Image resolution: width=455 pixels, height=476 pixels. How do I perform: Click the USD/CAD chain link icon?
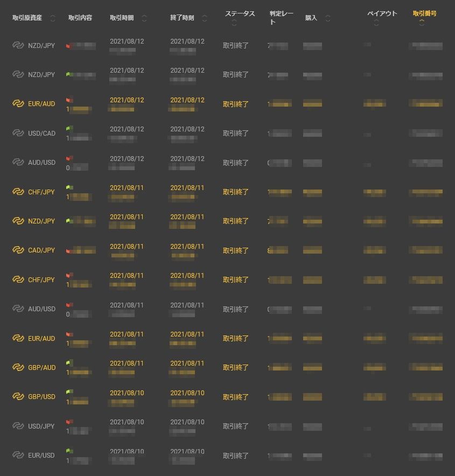click(19, 134)
